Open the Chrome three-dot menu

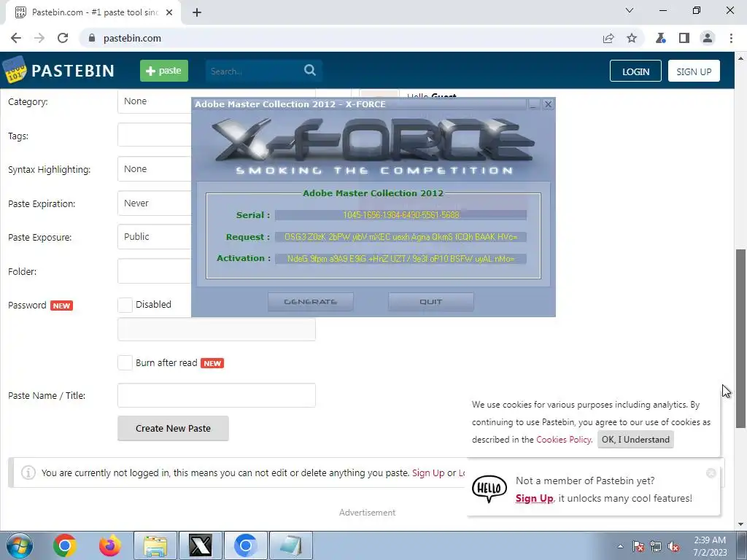[731, 38]
